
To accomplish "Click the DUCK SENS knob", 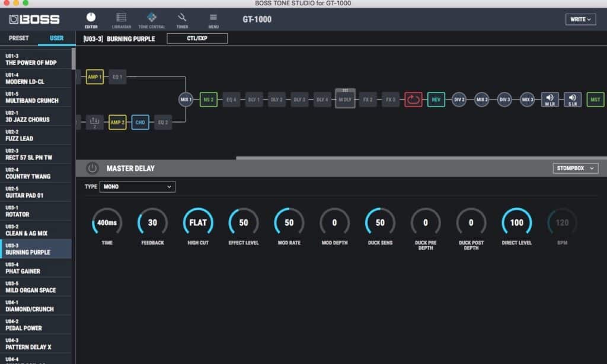I will (x=380, y=223).
